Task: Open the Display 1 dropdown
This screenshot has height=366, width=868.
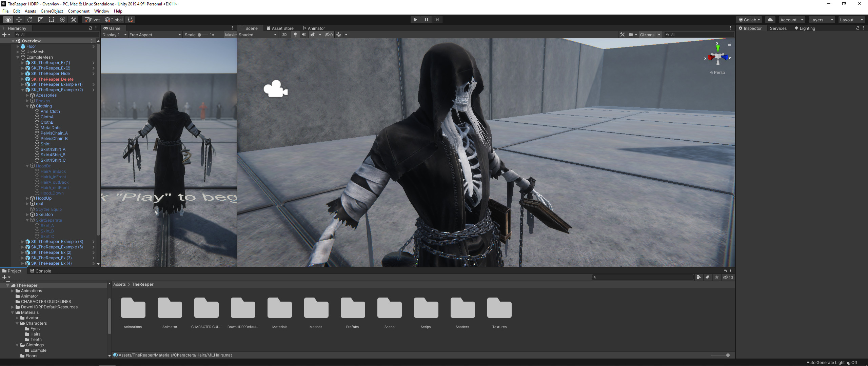Action: 115,35
